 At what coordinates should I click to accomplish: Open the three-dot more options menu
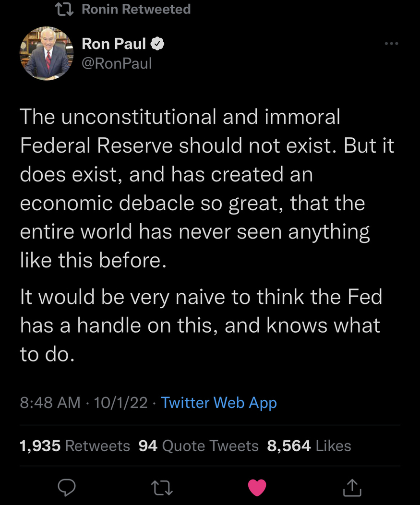(x=391, y=44)
